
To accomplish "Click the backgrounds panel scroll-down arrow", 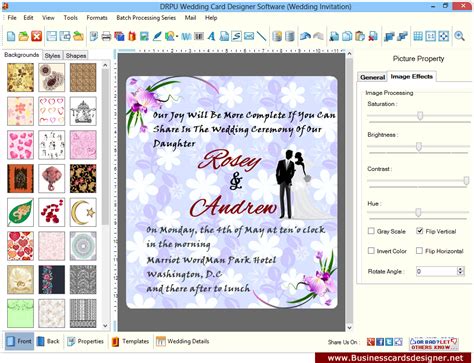I will [105, 326].
